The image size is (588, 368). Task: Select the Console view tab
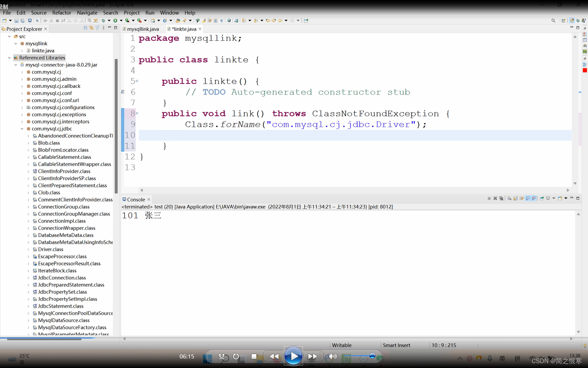136,199
